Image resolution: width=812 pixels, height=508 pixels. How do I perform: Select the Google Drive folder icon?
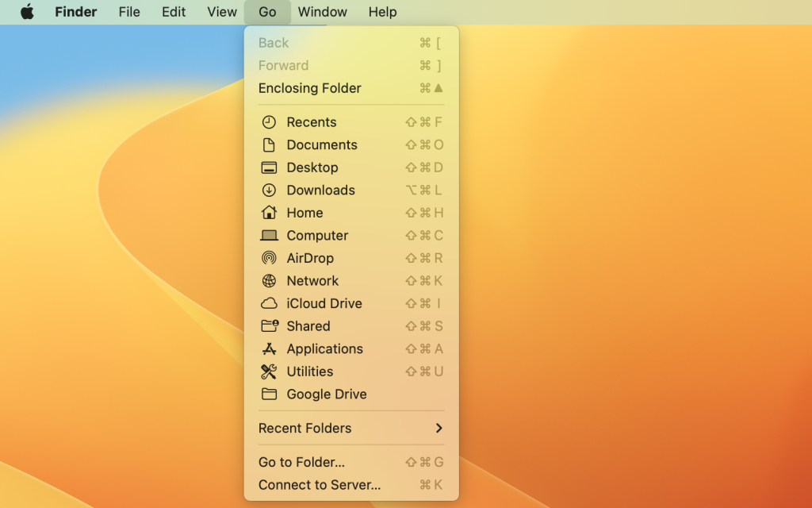click(269, 394)
